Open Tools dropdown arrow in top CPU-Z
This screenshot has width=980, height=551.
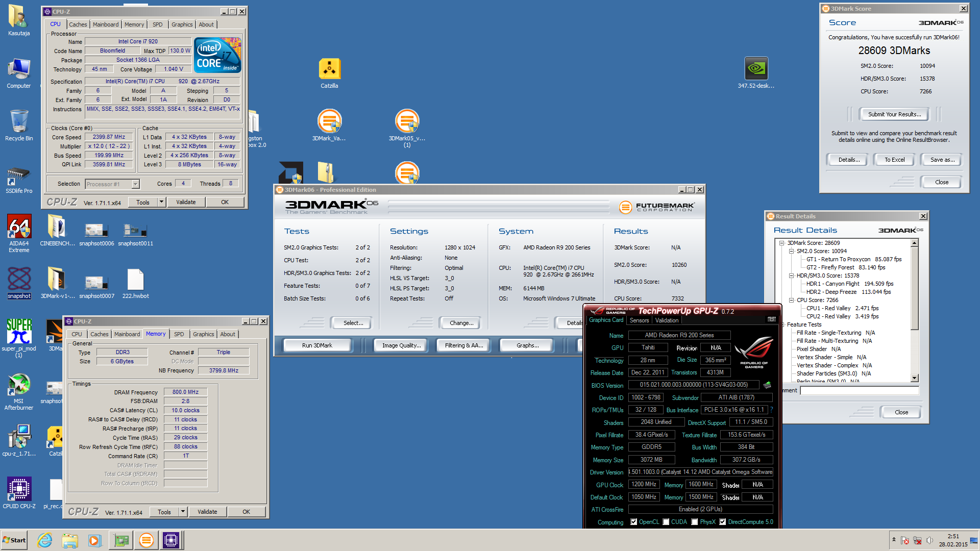pos(162,202)
